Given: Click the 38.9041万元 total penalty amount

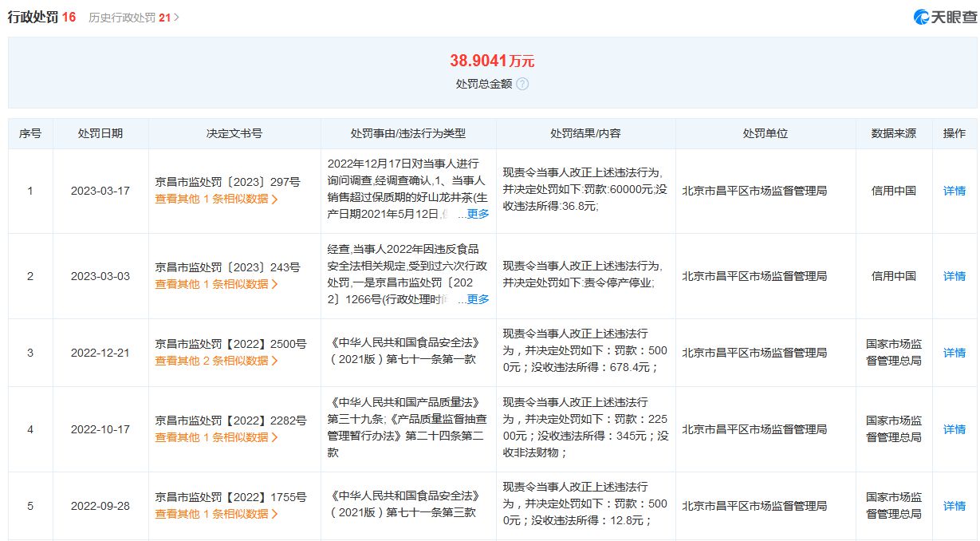Looking at the screenshot, I should (491, 61).
